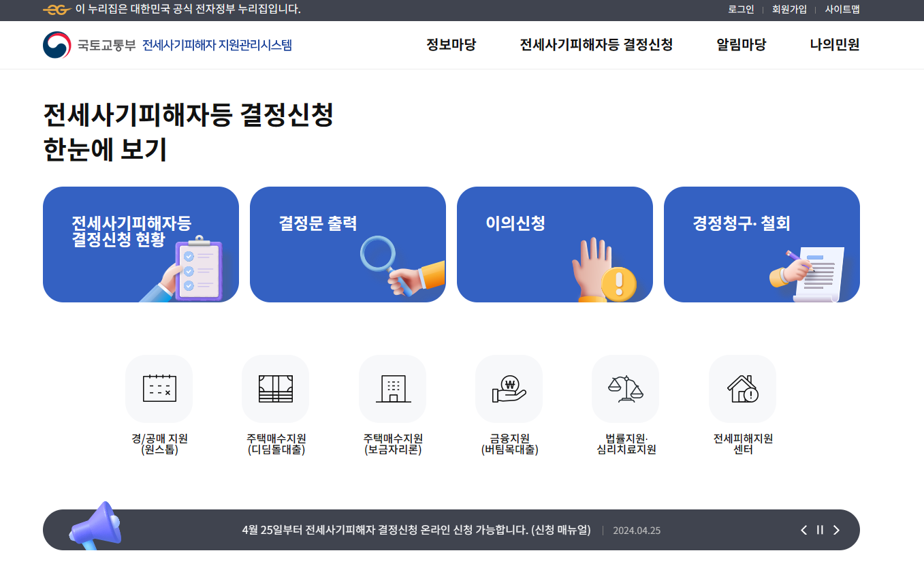The image size is (924, 568).
Task: Click the 주택매수지원 (보금자리론) label
Action: 393,444
